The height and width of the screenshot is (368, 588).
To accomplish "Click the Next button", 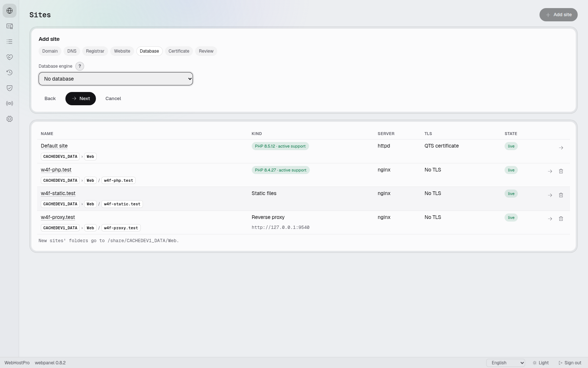I will [80, 99].
